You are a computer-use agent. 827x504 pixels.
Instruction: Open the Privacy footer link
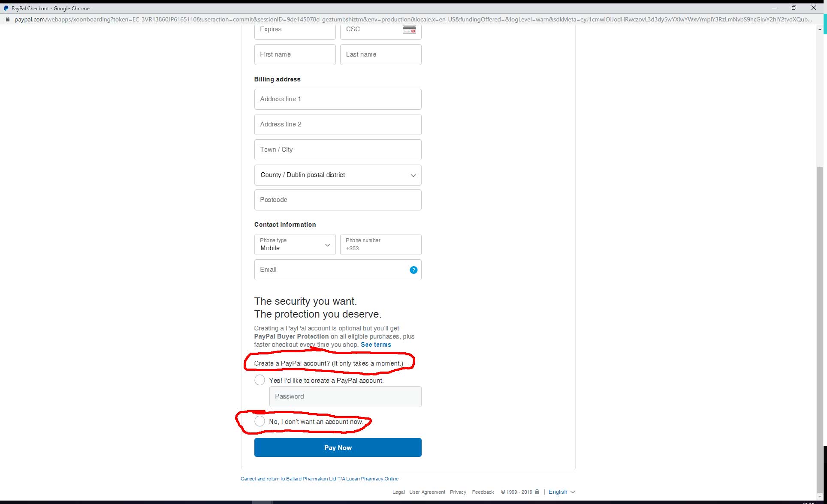[458, 492]
